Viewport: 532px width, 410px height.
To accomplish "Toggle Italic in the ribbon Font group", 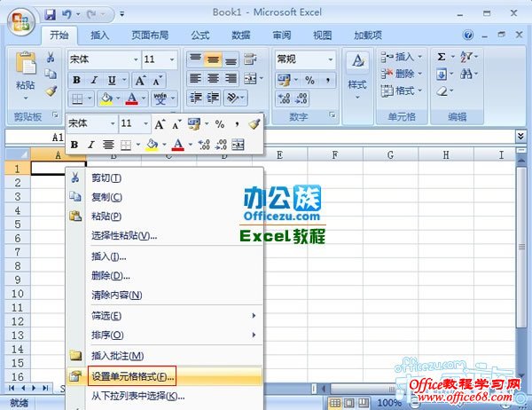I will (x=94, y=80).
